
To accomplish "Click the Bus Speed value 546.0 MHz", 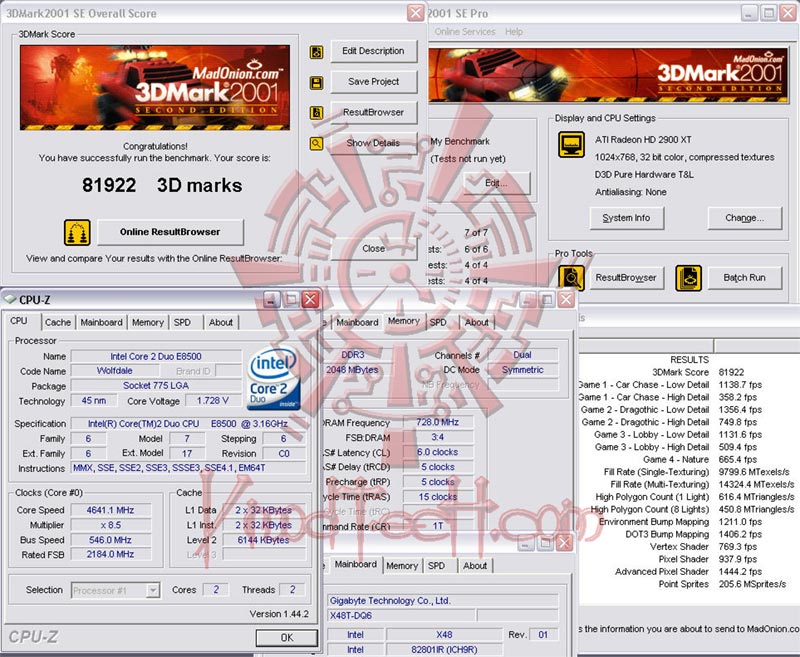I will point(111,540).
